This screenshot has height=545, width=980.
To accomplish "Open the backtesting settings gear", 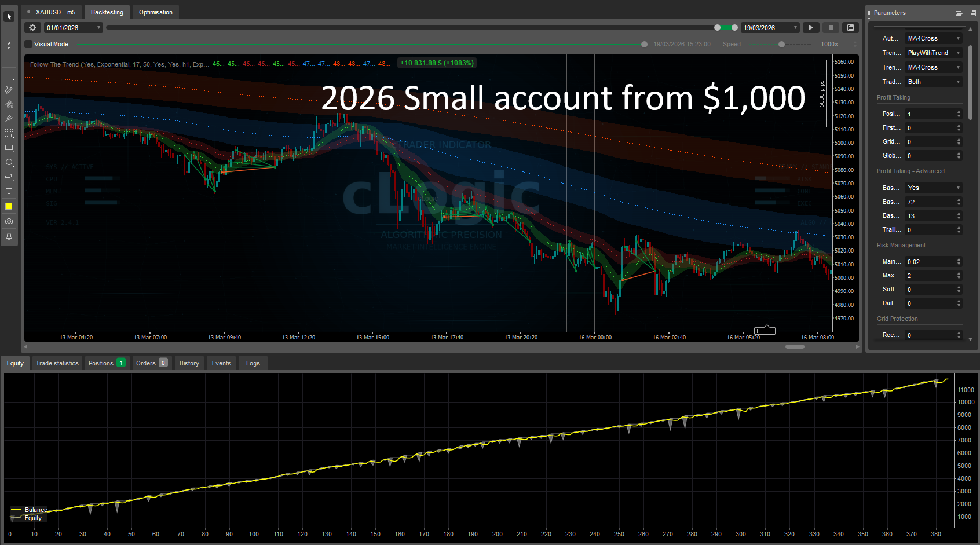I will tap(32, 27).
